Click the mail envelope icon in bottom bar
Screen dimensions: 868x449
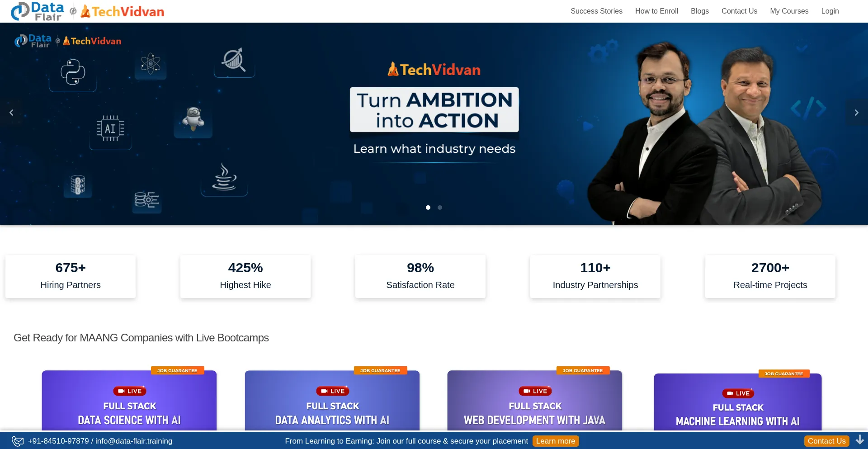pyautogui.click(x=18, y=441)
